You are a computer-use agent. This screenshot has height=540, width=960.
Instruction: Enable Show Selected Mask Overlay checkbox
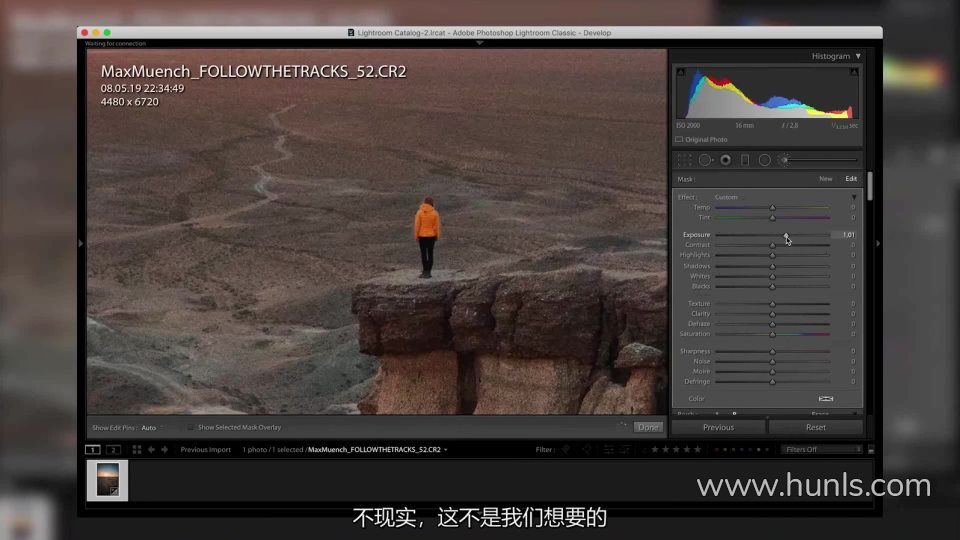pos(190,427)
